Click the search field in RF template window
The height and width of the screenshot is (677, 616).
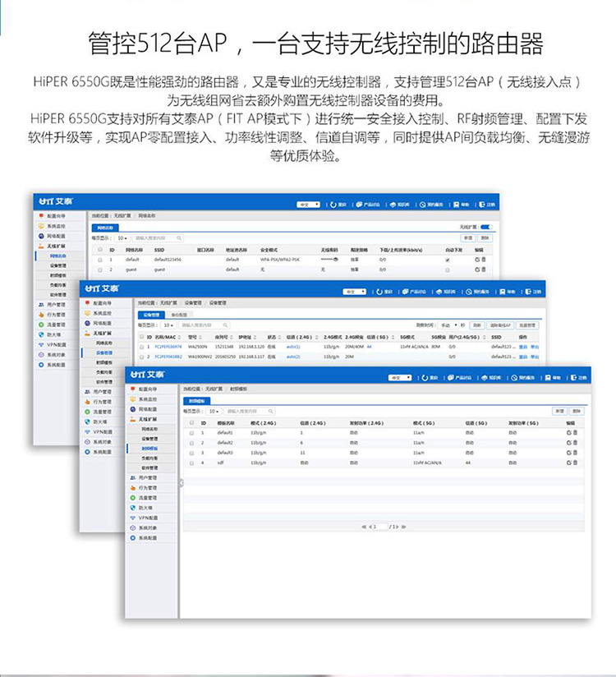click(246, 410)
